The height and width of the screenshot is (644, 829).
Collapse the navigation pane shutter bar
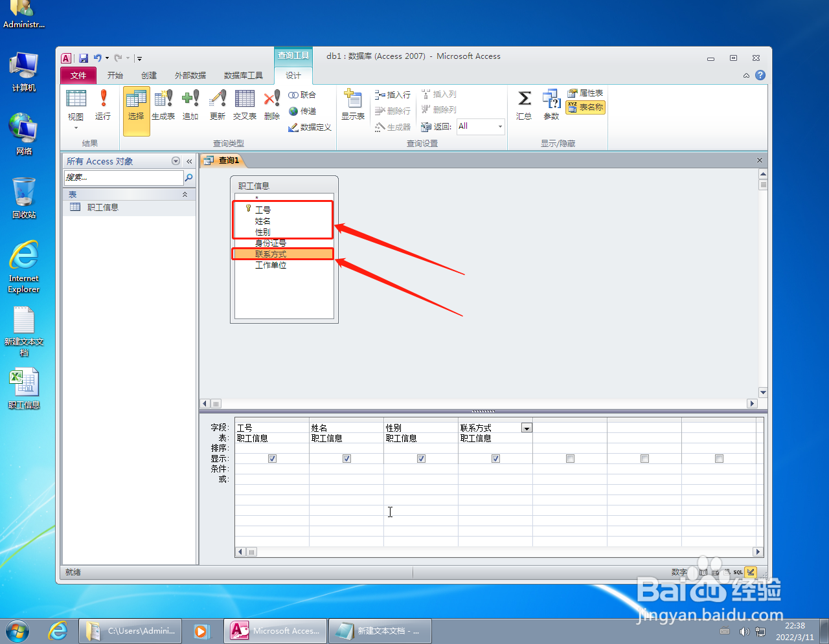coord(190,161)
